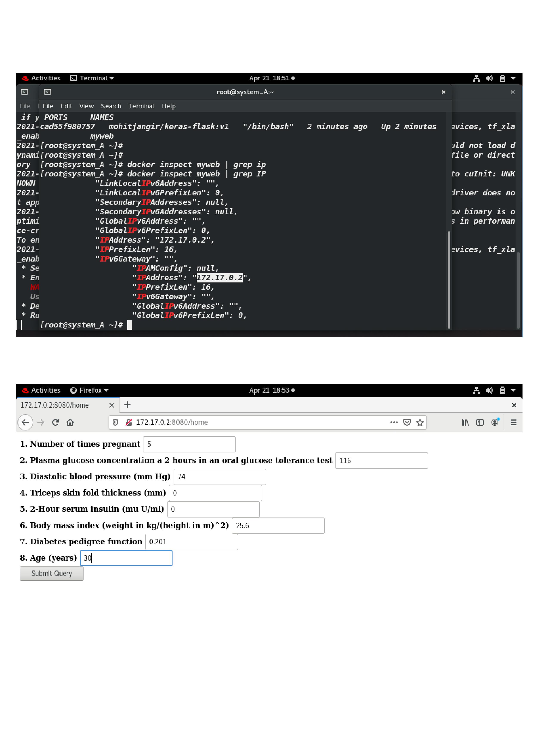Click the Age (years) input field
This screenshot has height=756, width=535.
tap(126, 558)
